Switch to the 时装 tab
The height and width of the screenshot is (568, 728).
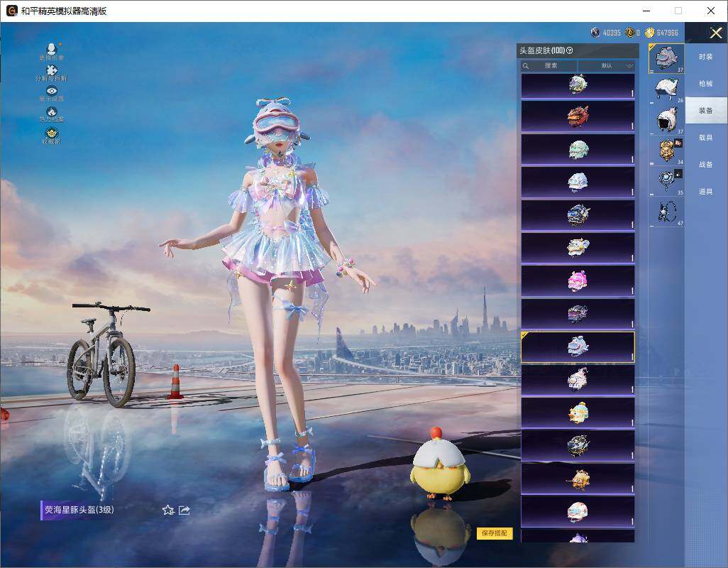[706, 57]
